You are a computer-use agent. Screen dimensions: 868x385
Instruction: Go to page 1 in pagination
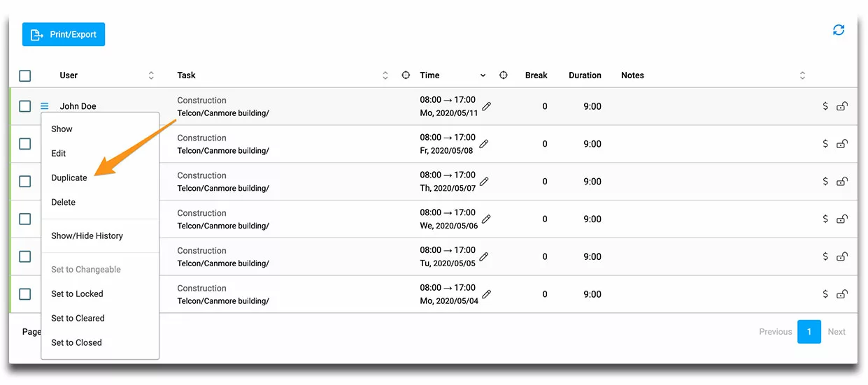[809, 332]
